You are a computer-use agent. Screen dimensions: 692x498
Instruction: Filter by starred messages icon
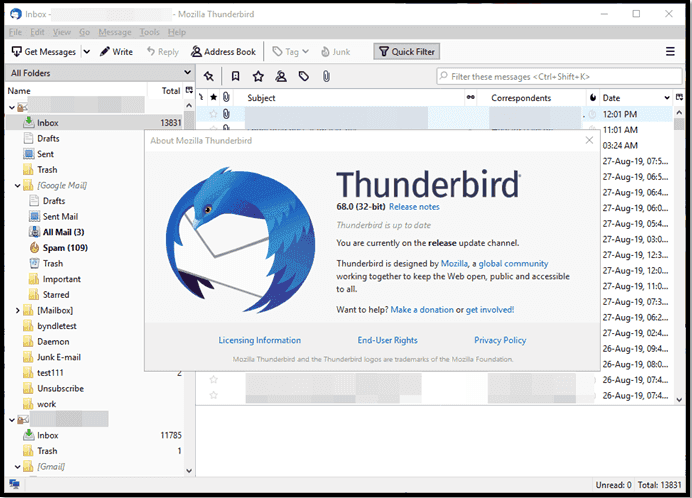tap(258, 76)
